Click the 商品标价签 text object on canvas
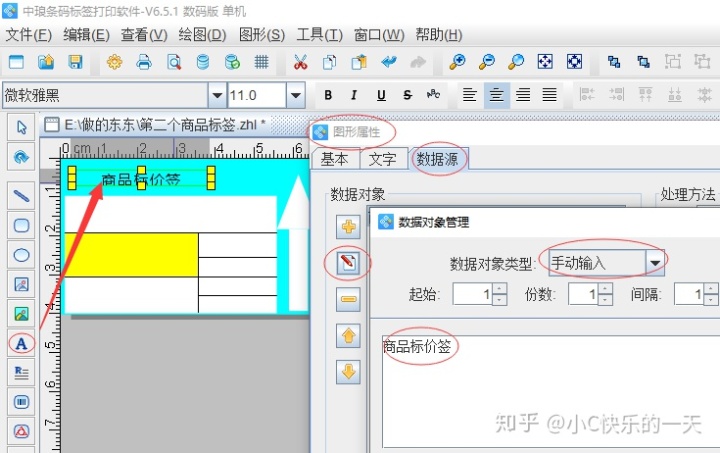Viewport: 720px width, 453px height. point(141,179)
